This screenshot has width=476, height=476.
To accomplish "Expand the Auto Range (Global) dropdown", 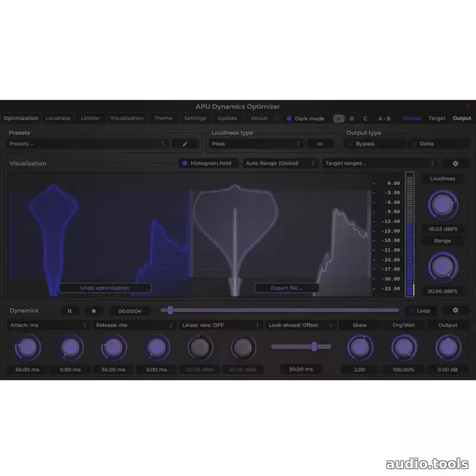I will pos(280,163).
